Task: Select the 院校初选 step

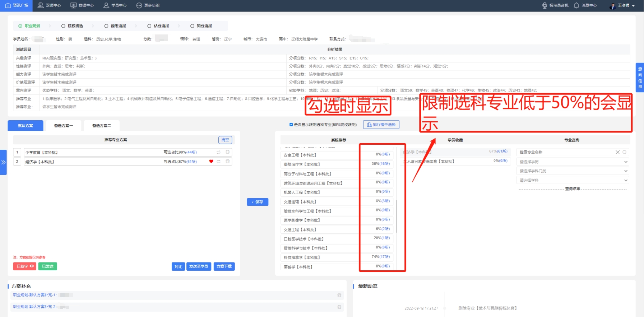Action: (x=72, y=26)
